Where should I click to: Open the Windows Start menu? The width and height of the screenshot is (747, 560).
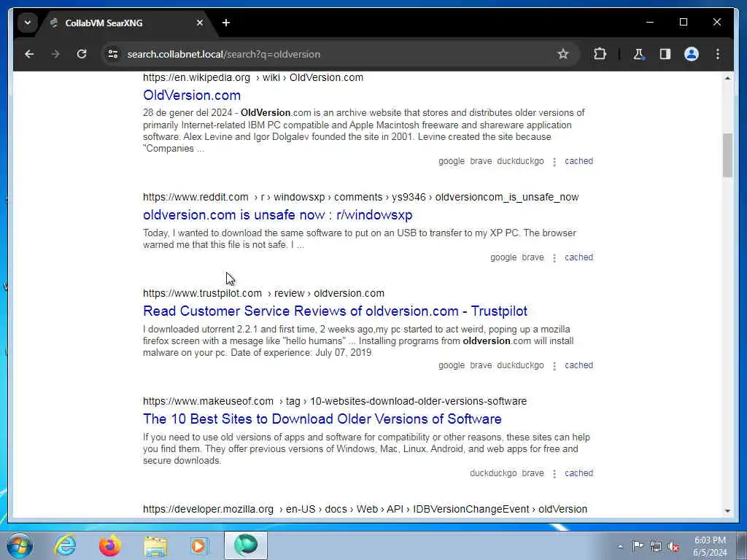click(x=20, y=545)
